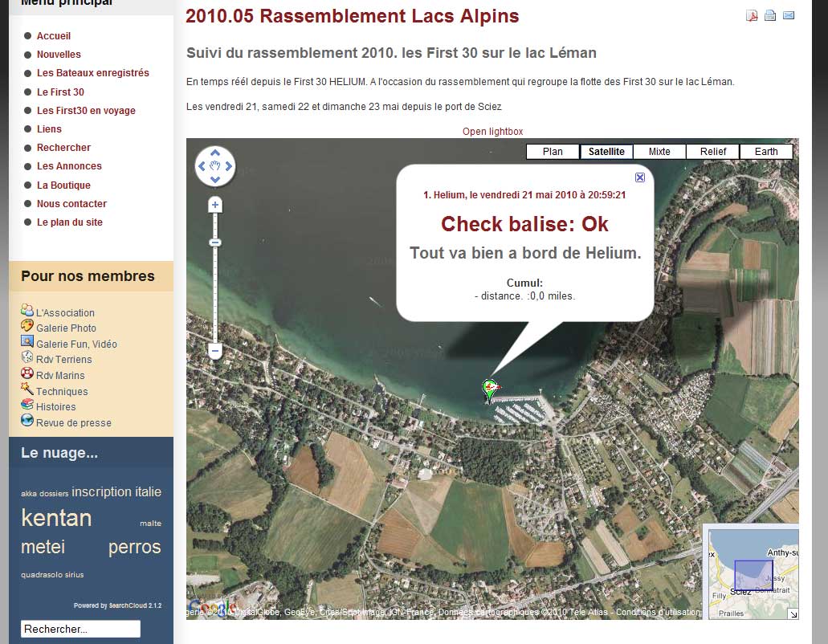The width and height of the screenshot is (828, 644).
Task: Click the map pan control hand icon
Action: (215, 166)
